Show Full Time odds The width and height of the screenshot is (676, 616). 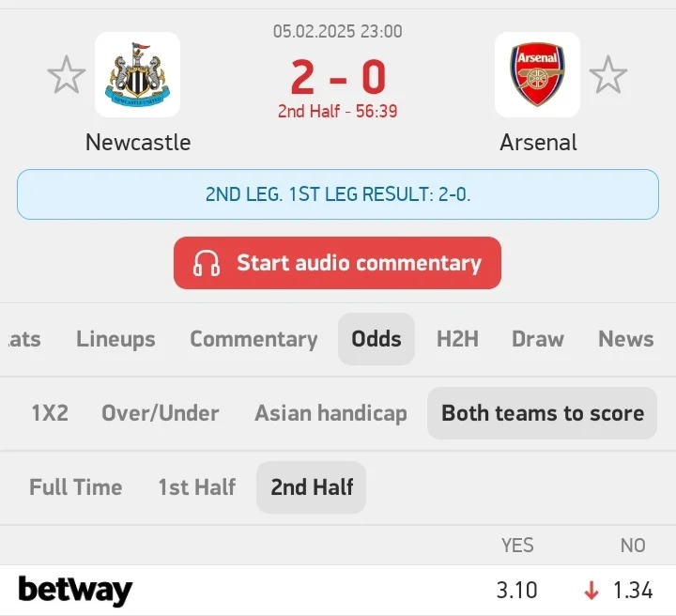click(75, 487)
